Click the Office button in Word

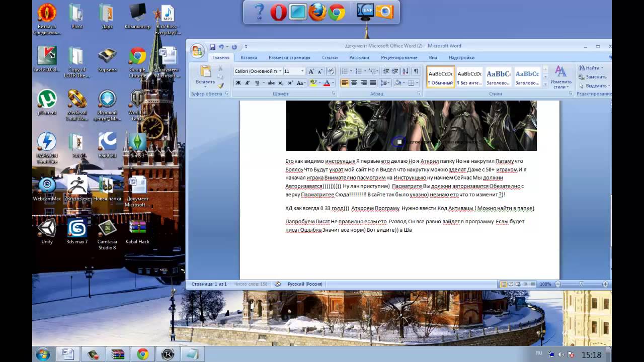pos(197,50)
